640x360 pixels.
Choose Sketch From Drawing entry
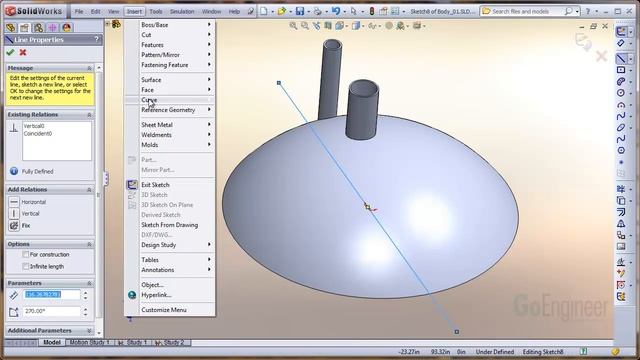170,225
